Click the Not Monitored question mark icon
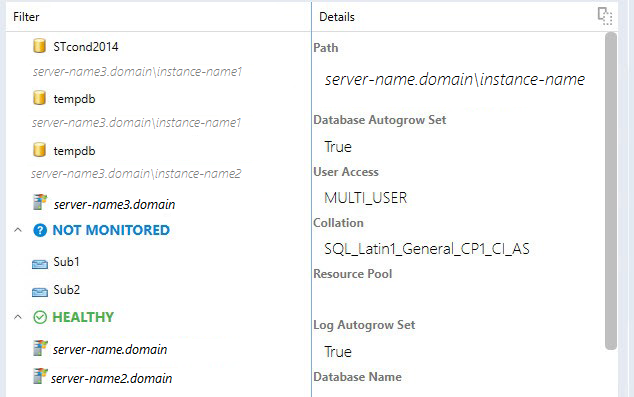Image resolution: width=634 pixels, height=397 pixels. click(40, 230)
